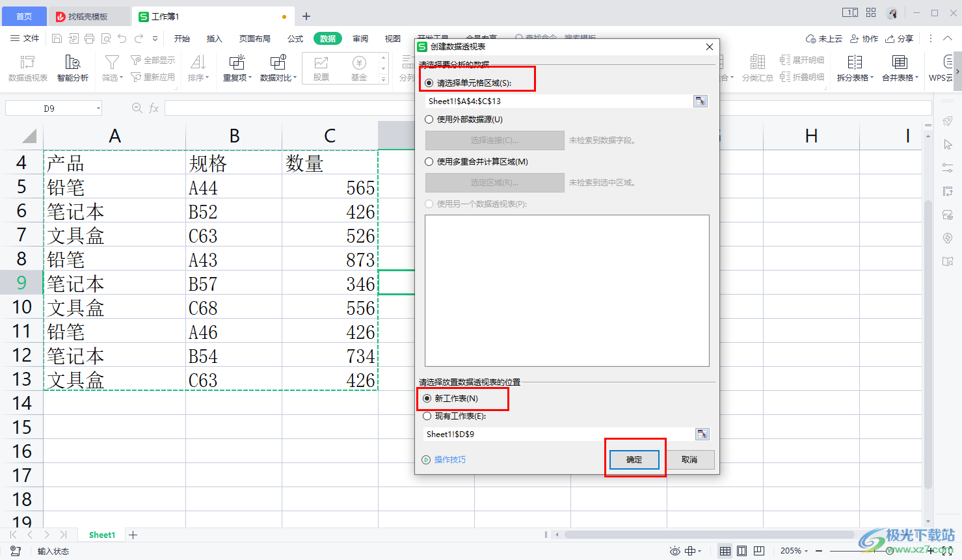Viewport: 962px width, 560px height.
Task: Click the Sheet1 worksheet tab
Action: click(x=102, y=535)
